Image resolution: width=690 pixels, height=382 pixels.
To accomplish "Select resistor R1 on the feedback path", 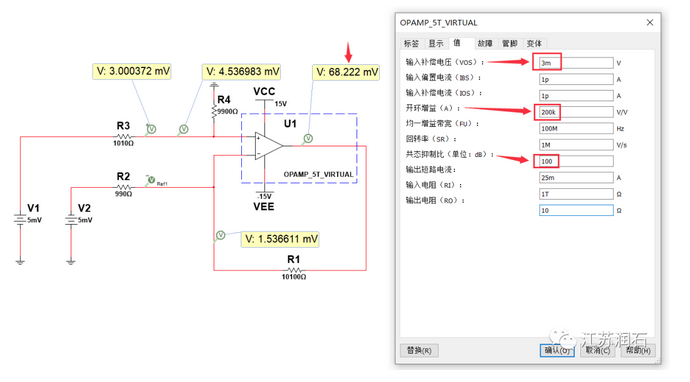I will pyautogui.click(x=294, y=270).
